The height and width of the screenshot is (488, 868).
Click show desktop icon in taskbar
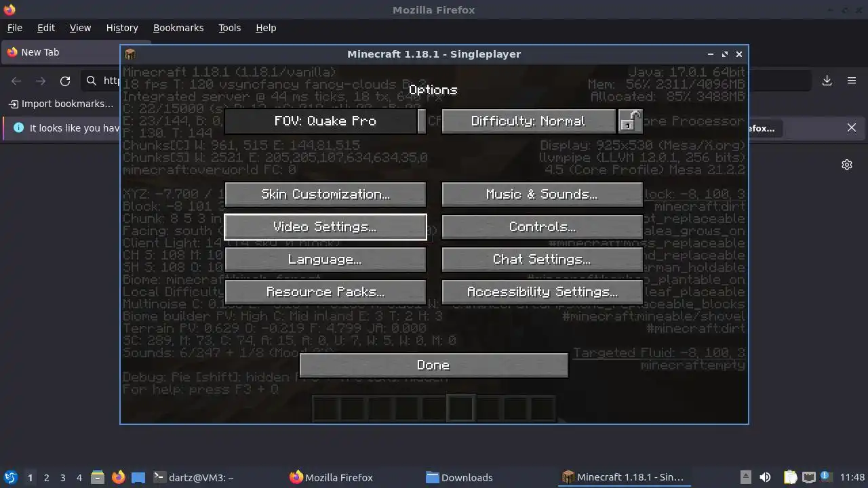pos(138,477)
